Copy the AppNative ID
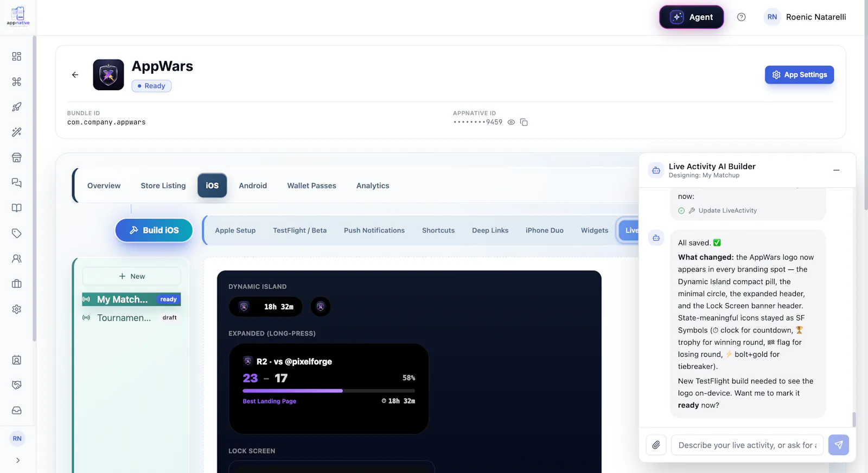 (x=524, y=122)
